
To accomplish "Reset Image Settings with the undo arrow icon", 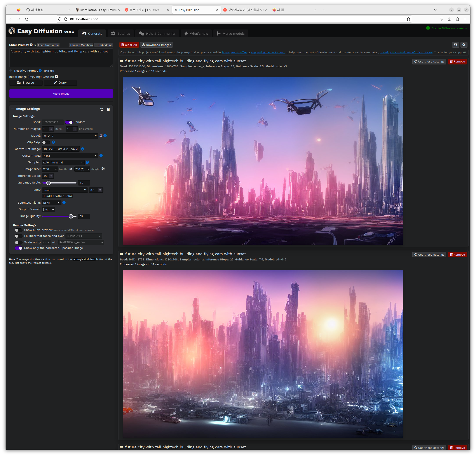I will pos(102,109).
